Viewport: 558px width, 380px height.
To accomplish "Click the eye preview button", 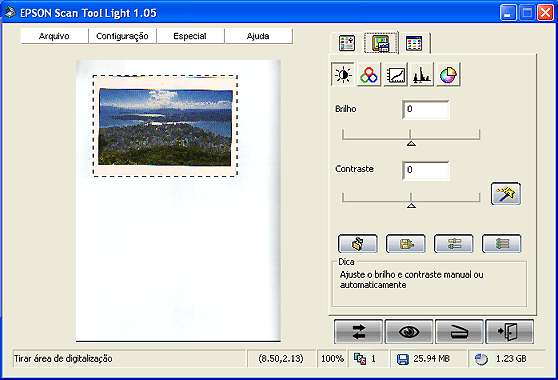I will 409,332.
